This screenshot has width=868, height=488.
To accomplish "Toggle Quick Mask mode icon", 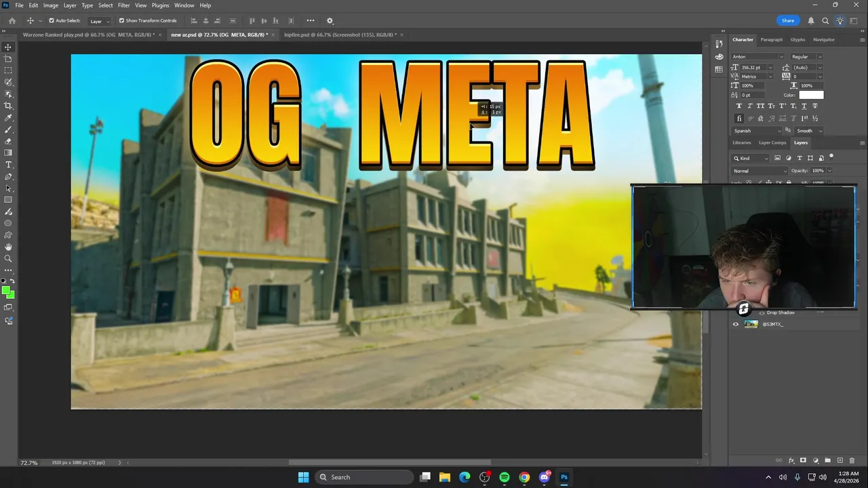I will [8, 307].
